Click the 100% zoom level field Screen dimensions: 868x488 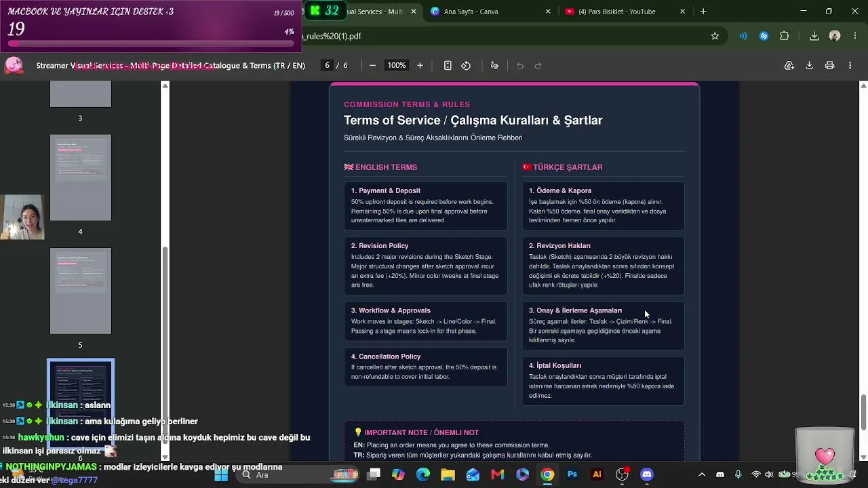(x=397, y=66)
